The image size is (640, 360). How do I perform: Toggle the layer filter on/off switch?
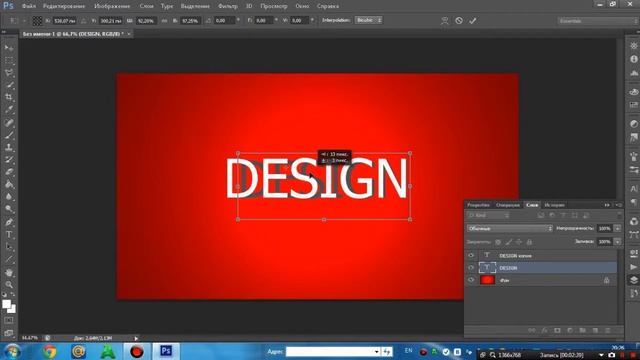click(x=619, y=215)
